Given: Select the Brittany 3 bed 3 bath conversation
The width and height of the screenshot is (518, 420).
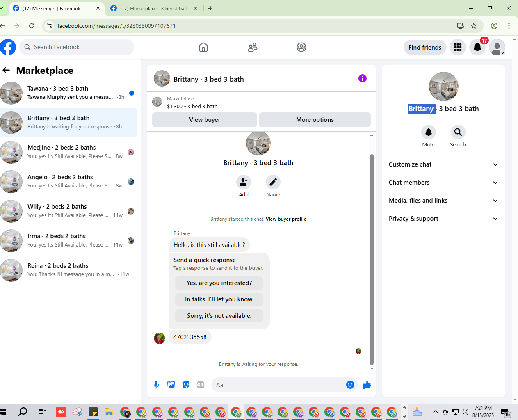Looking at the screenshot, I should [68, 123].
